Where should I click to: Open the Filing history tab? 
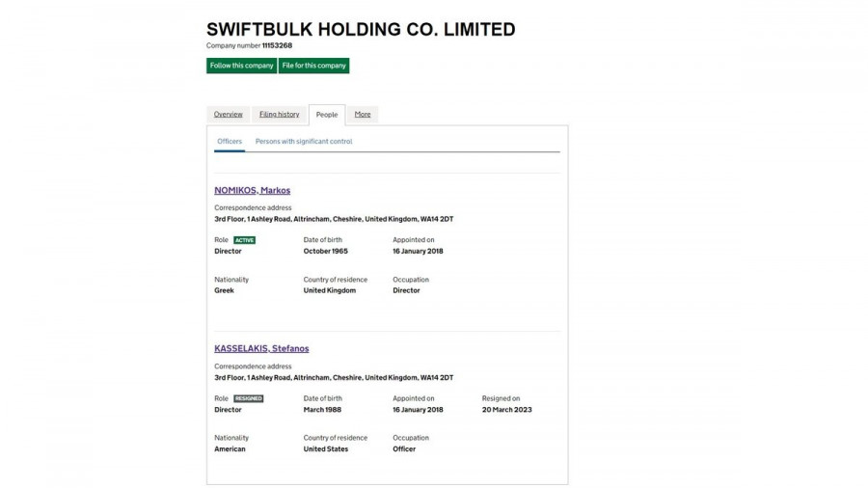[x=279, y=115]
